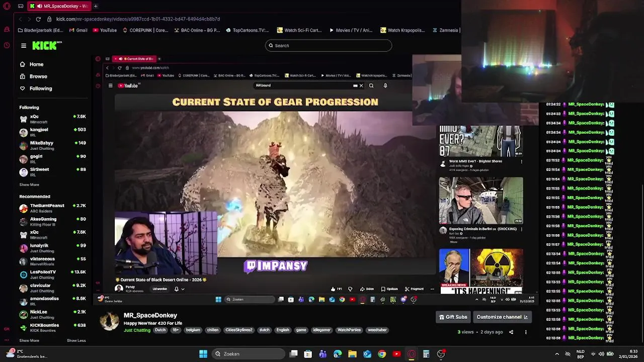Image resolution: width=644 pixels, height=362 pixels.
Task: Open MR_SpaceDonkey streamer avatar
Action: 109,321
